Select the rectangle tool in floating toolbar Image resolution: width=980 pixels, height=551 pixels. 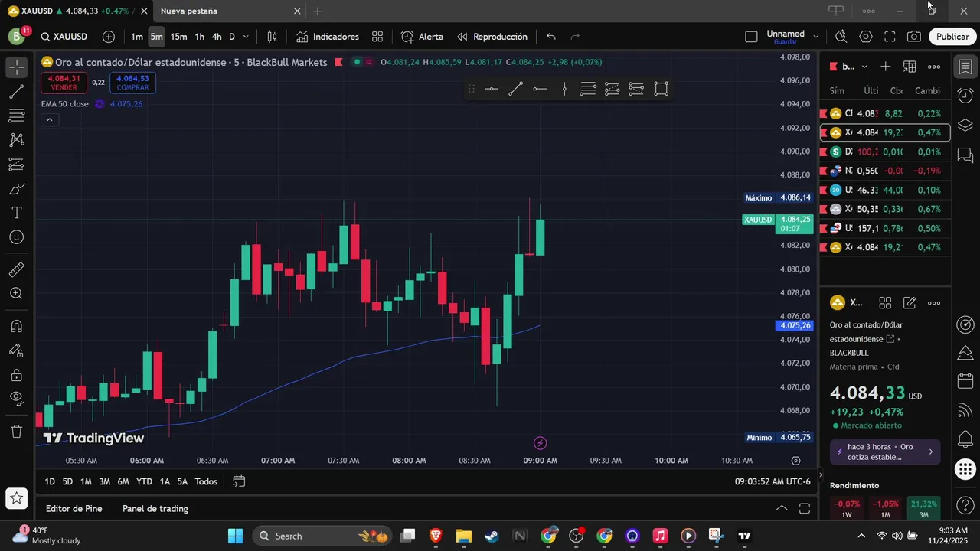661,90
